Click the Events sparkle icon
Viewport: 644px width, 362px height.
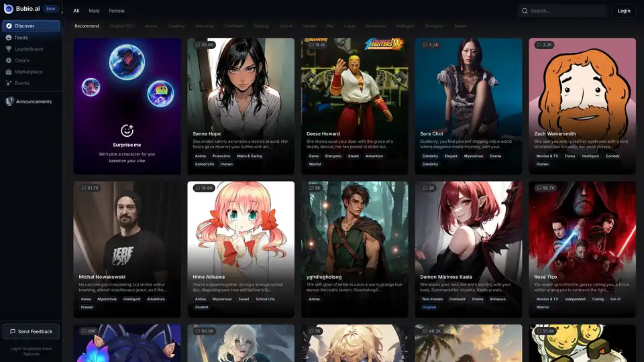point(9,83)
